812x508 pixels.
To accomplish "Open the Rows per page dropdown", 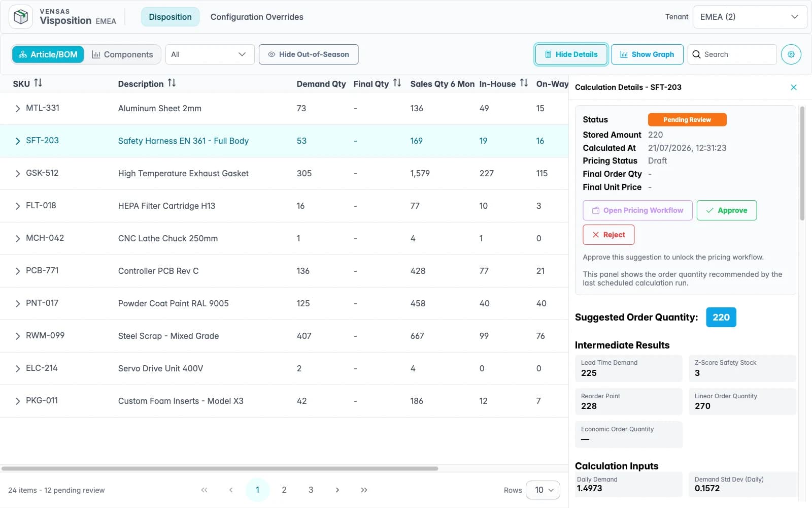I will click(543, 490).
